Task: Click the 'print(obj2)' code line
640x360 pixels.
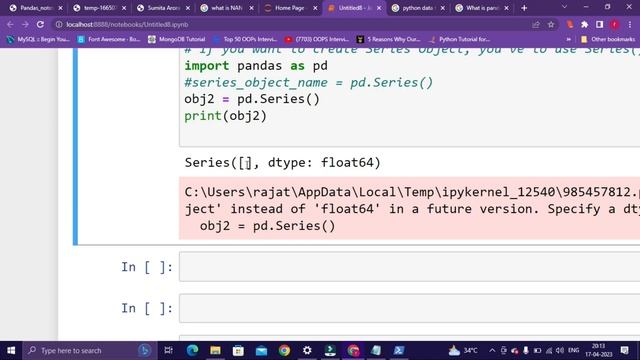Action: click(x=225, y=116)
